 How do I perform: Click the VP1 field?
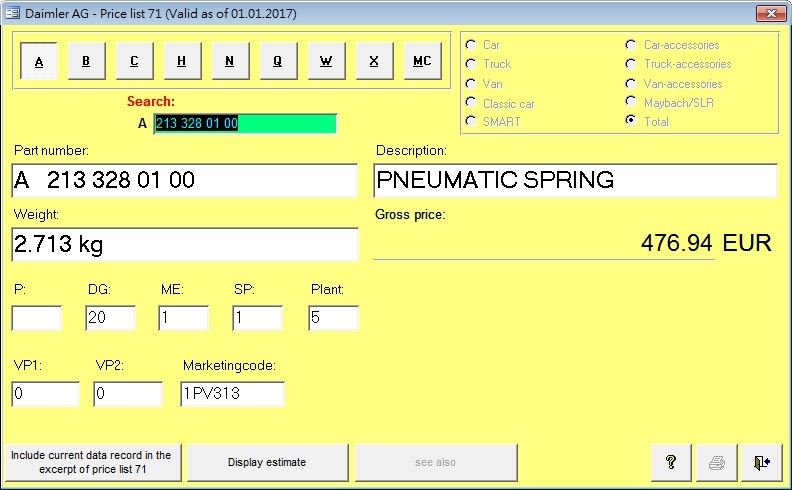pyautogui.click(x=45, y=394)
